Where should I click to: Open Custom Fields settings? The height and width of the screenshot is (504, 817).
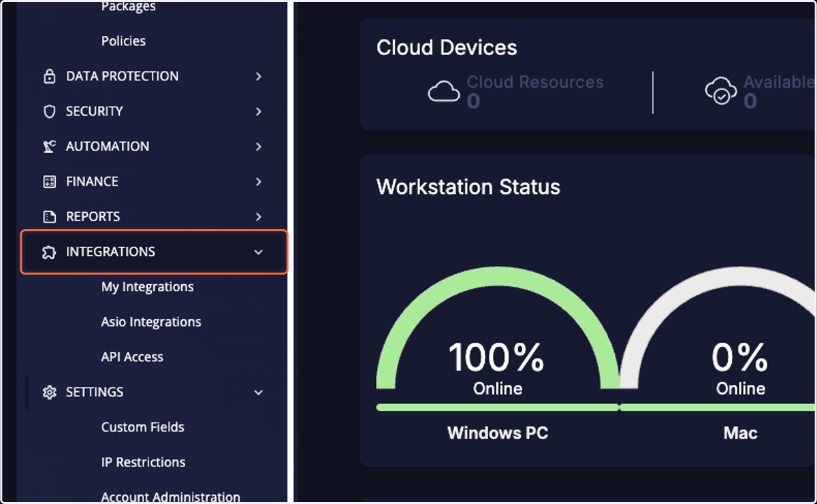(142, 427)
